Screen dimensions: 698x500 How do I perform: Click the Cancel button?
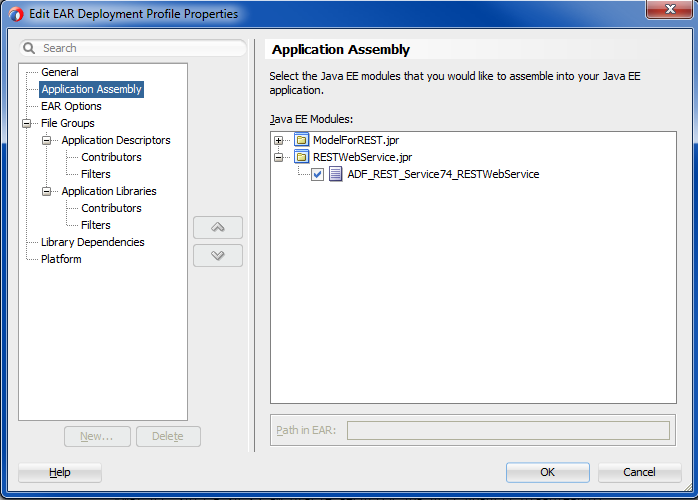coord(639,472)
